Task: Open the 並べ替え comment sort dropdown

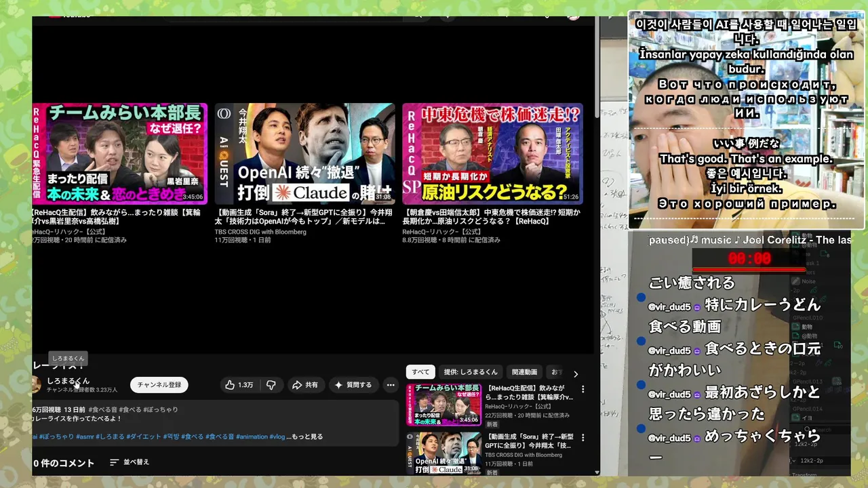Action: pyautogui.click(x=130, y=462)
